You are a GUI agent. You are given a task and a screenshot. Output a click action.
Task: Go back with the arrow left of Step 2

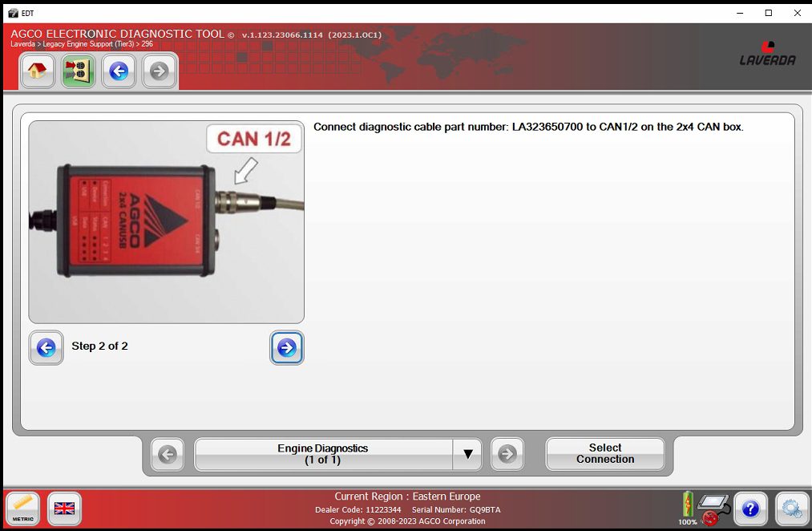[x=46, y=347]
